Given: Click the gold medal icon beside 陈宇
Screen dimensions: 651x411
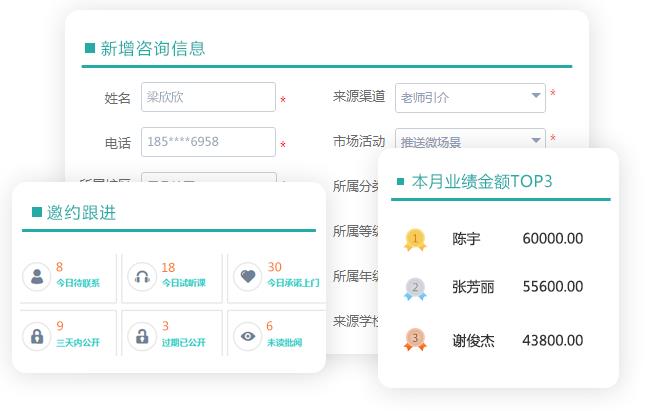Looking at the screenshot, I should click(x=415, y=240).
